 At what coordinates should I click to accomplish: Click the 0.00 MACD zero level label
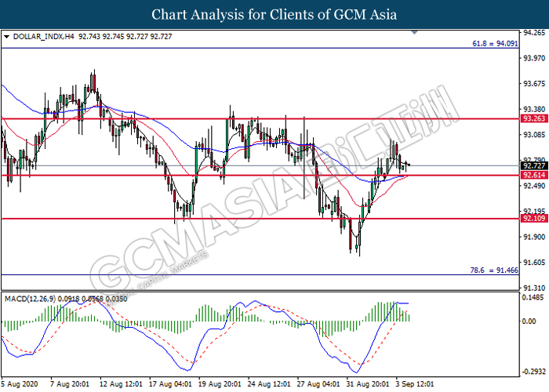[533, 321]
